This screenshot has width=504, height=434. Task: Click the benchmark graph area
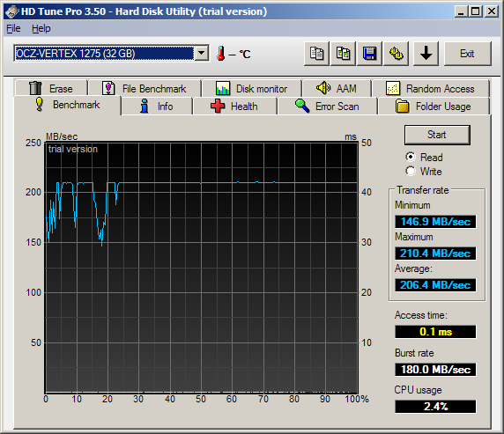coord(201,268)
